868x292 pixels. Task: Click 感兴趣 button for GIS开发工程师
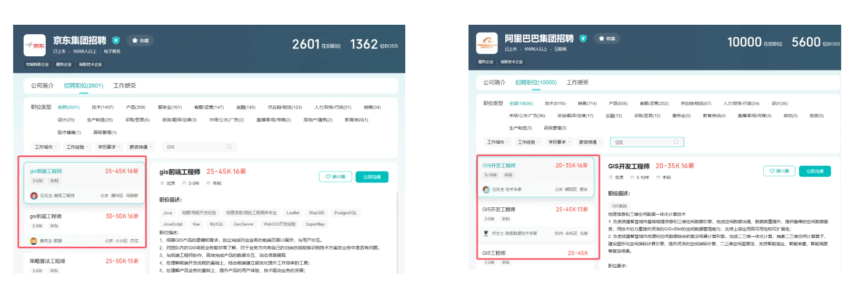click(779, 171)
